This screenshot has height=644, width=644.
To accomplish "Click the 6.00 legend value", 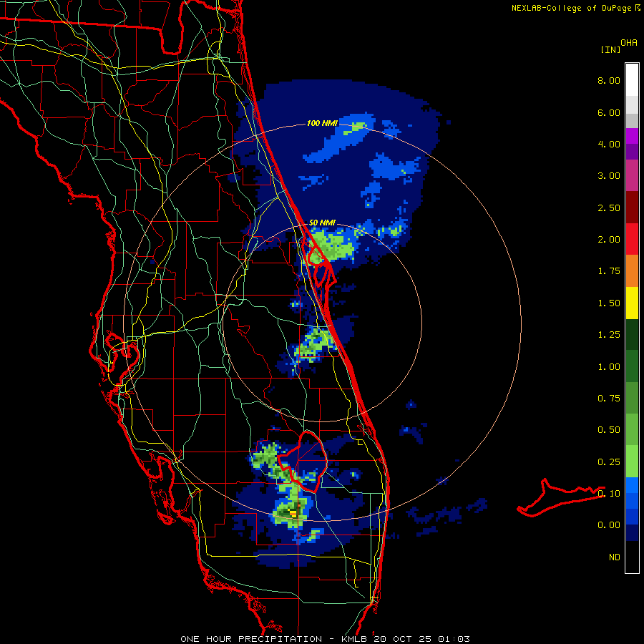I will coord(609,112).
